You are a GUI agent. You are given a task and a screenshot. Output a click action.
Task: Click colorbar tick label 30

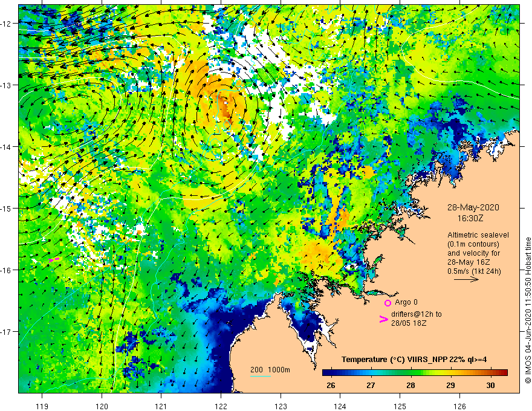[x=490, y=385]
